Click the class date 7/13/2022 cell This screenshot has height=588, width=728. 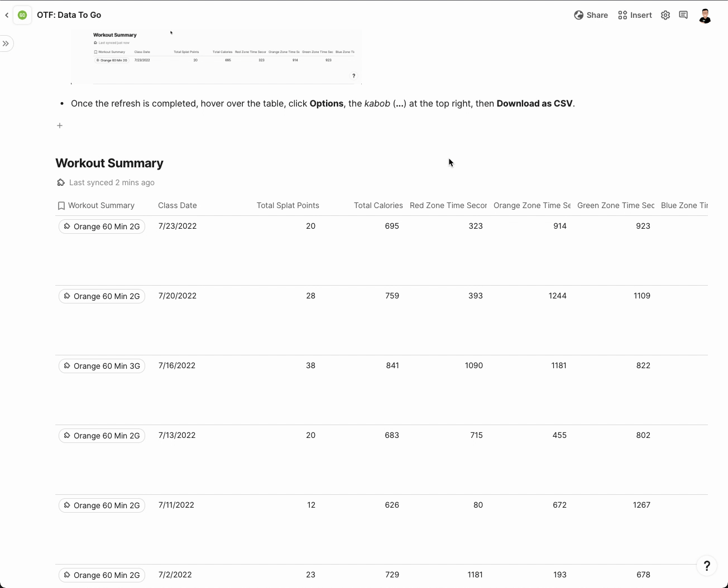click(177, 435)
